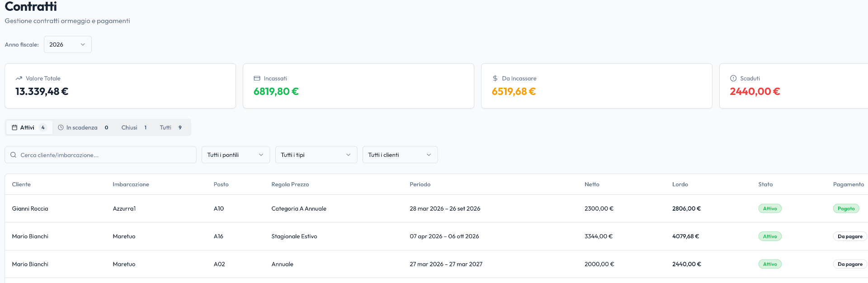Click the 6819,80 € Incassati amount

pos(276,91)
